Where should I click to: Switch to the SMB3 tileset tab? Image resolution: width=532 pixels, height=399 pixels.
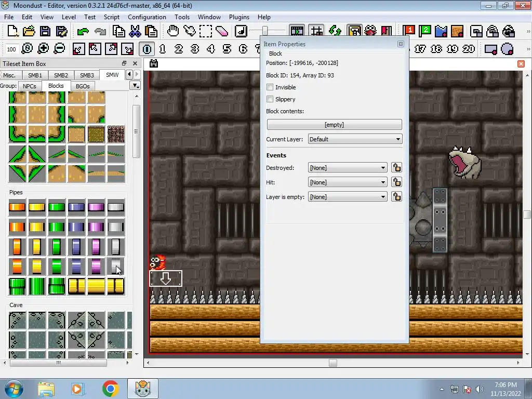pos(87,75)
